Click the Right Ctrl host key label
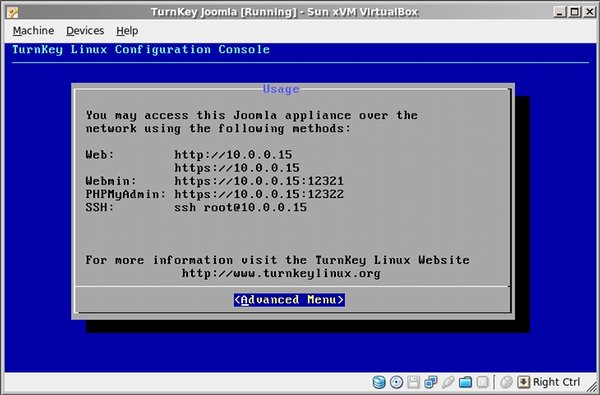 point(556,382)
